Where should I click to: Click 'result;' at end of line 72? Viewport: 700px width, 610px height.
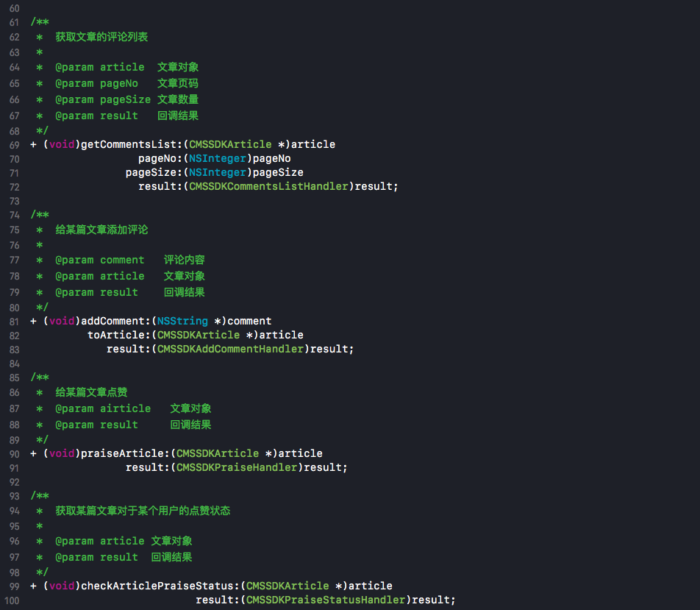click(x=376, y=186)
